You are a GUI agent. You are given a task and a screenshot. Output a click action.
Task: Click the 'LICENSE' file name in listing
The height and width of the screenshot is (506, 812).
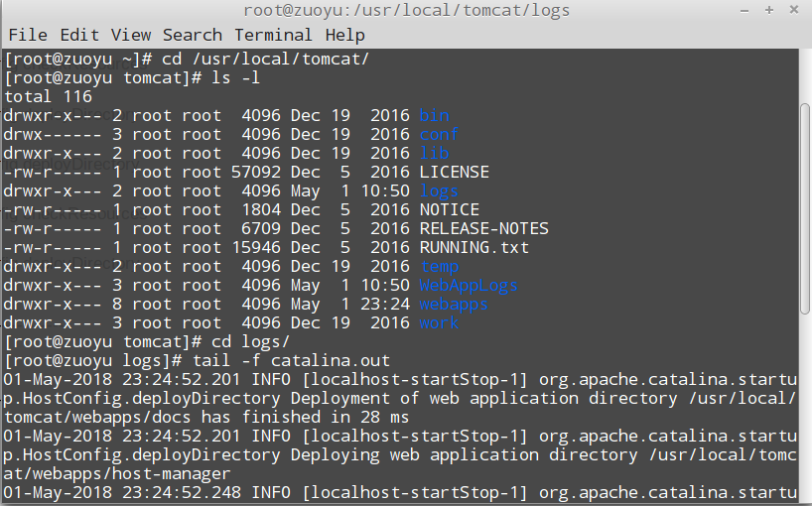(x=454, y=172)
